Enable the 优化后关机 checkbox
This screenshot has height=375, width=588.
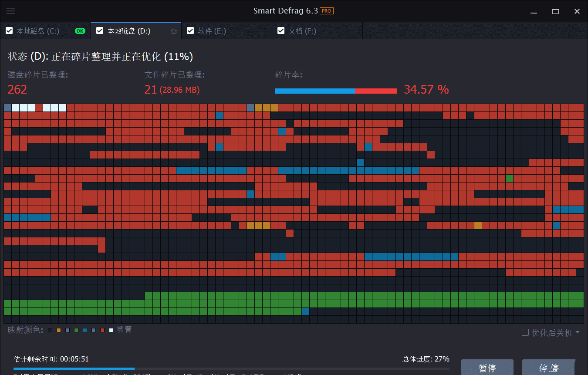tap(525, 333)
